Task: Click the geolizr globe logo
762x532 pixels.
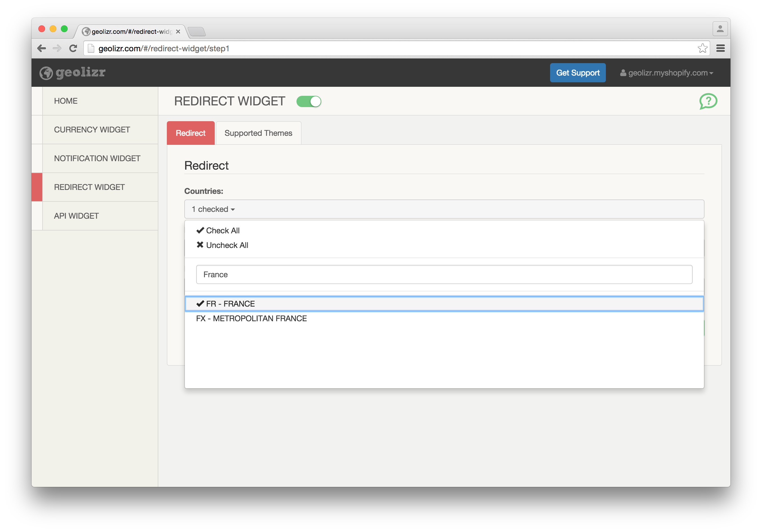Action: point(46,73)
